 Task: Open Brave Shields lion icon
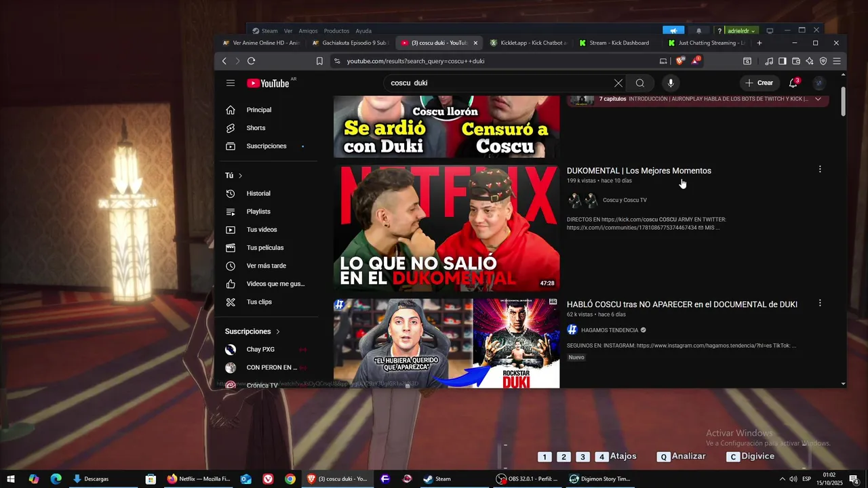(x=680, y=61)
